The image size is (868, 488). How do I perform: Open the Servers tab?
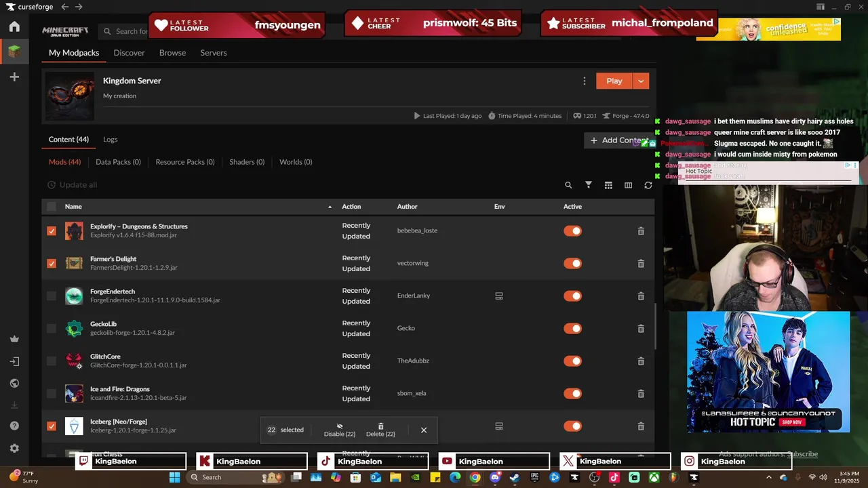[214, 53]
